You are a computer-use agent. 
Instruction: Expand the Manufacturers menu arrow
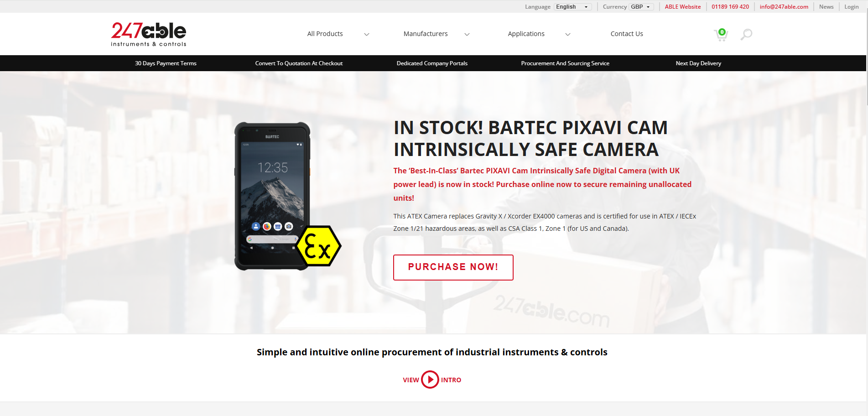pyautogui.click(x=467, y=34)
